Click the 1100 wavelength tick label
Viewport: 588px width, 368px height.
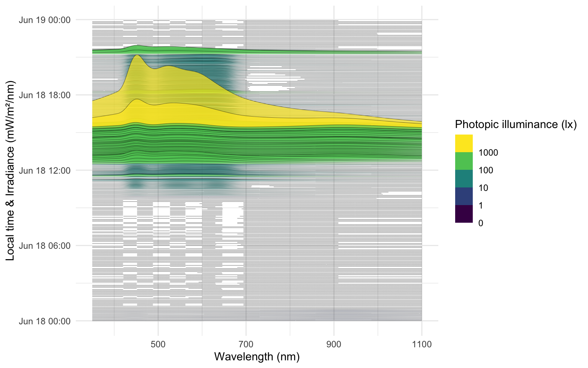[421, 344]
